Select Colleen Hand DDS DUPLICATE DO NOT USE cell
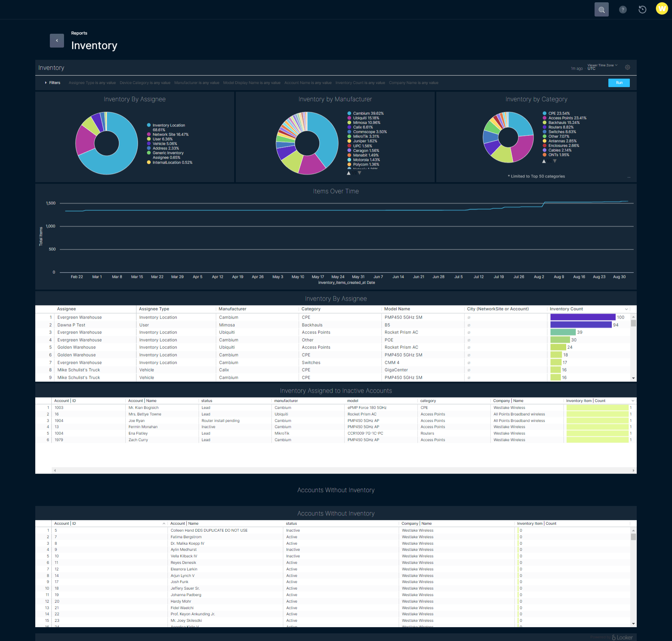Image resolution: width=672 pixels, height=641 pixels. [209, 531]
